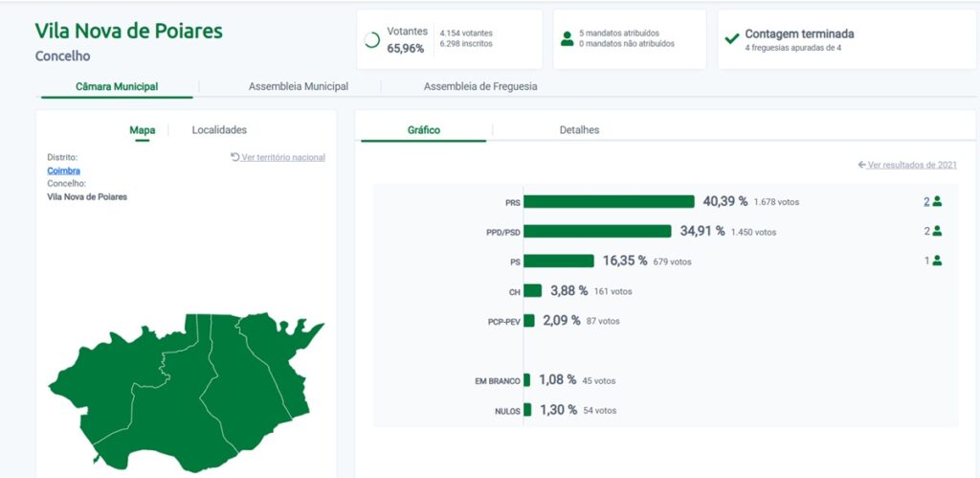Image resolution: width=980 pixels, height=478 pixels.
Task: Click the counting finished checkmark icon
Action: [x=732, y=39]
